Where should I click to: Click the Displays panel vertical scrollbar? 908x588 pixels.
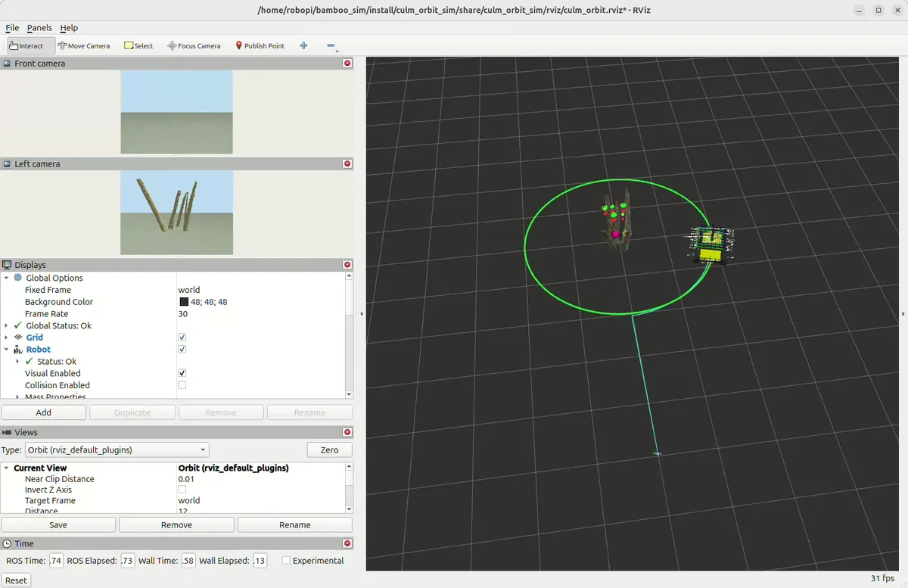[x=349, y=334]
